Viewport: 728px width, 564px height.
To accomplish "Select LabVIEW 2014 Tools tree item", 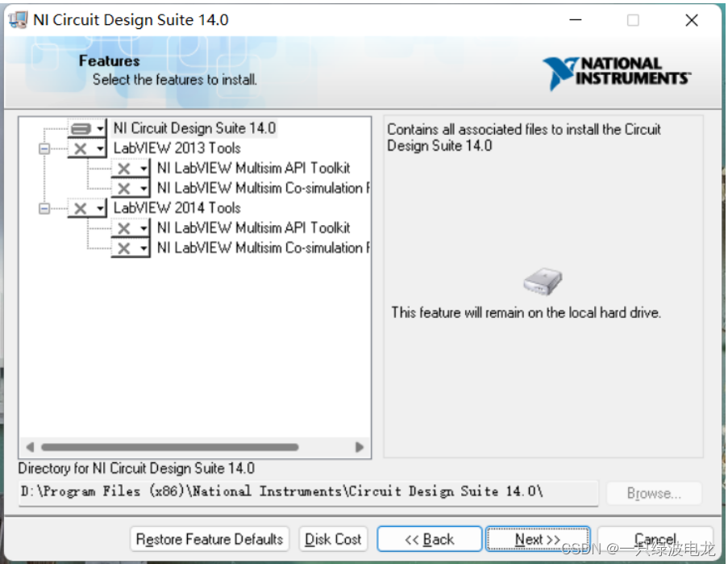I will (177, 208).
